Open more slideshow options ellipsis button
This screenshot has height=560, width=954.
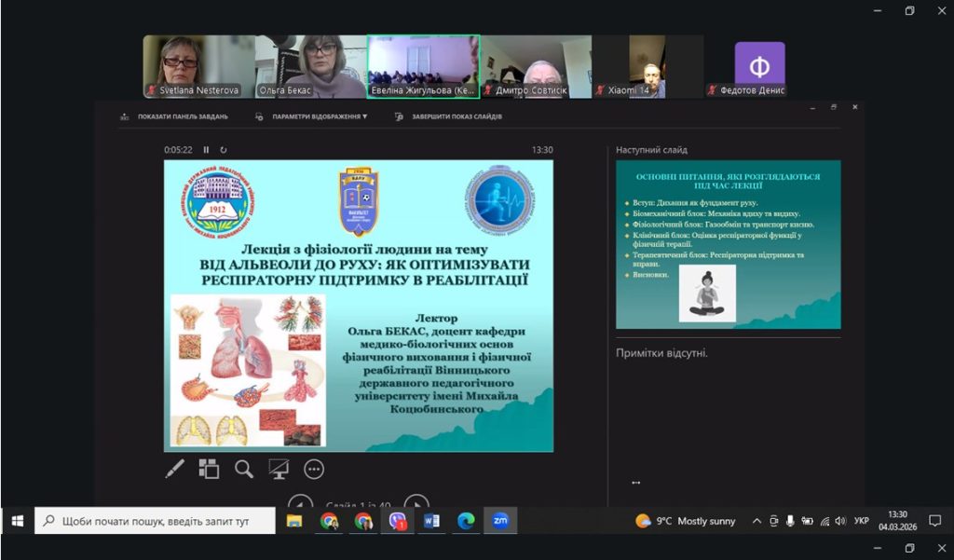314,470
